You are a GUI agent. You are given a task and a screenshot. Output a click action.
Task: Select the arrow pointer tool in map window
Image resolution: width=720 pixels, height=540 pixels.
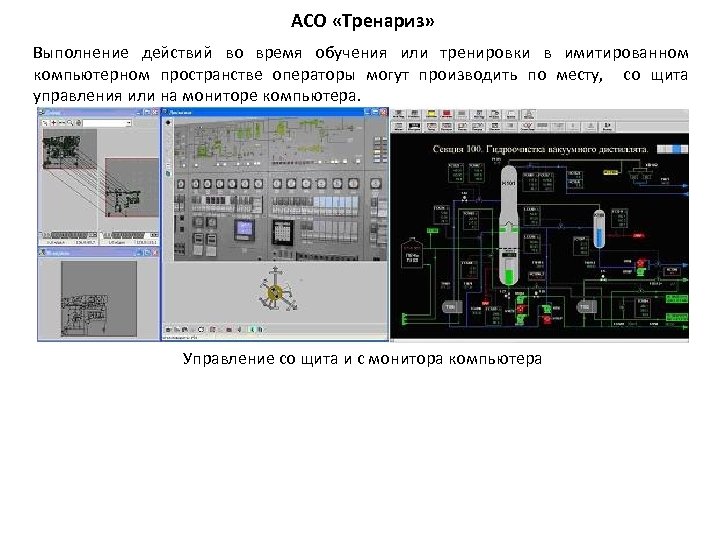[45, 123]
